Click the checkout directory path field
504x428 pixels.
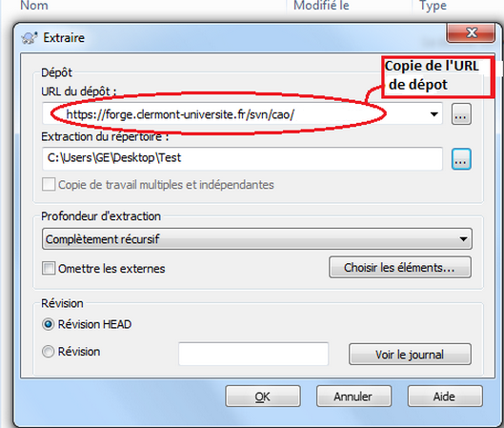(x=242, y=159)
